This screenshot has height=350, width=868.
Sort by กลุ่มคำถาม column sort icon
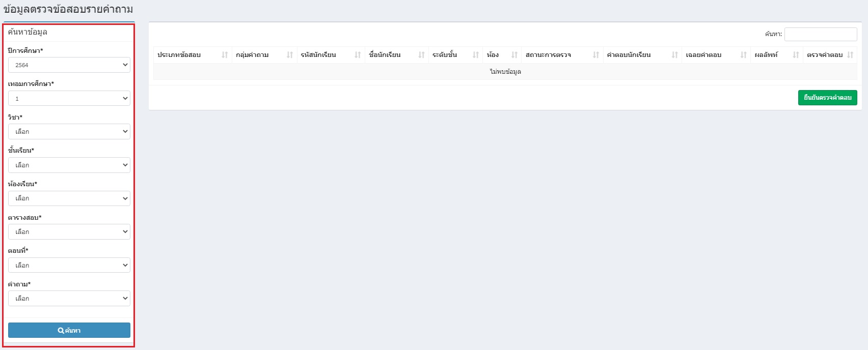(290, 55)
